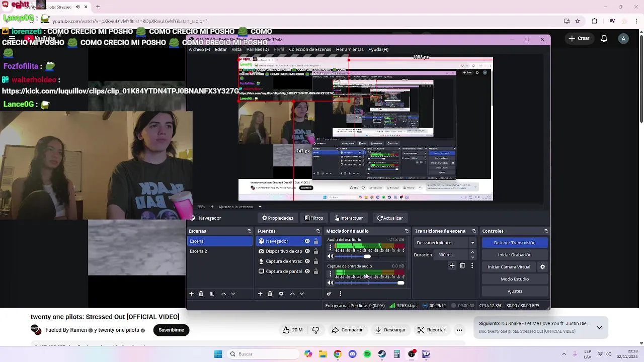This screenshot has width=644, height=362.
Task: Delete selected scene with trash icon
Action: (201, 294)
